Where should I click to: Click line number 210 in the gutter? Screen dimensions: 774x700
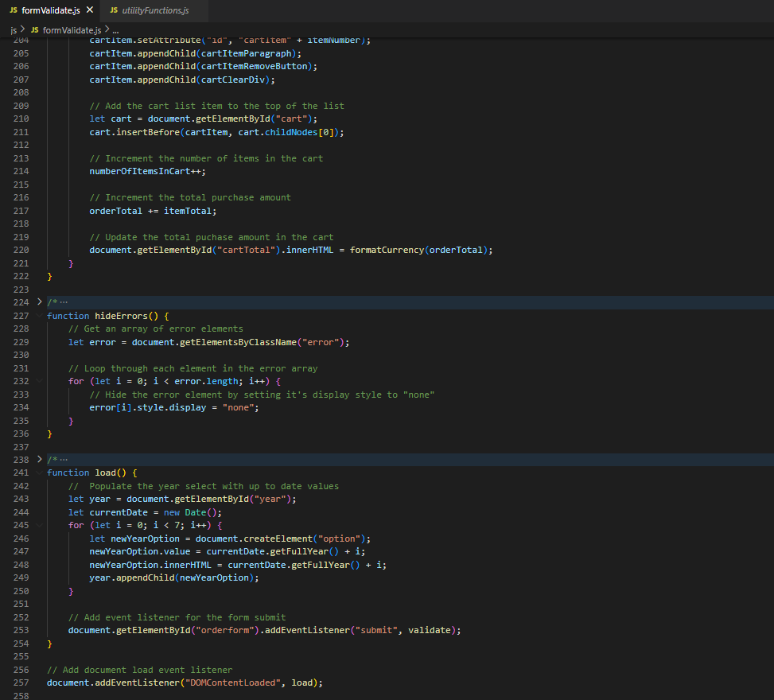click(21, 118)
